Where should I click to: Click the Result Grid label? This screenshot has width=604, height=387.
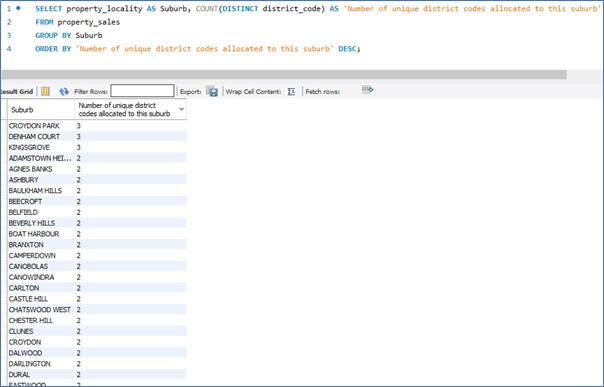[17, 92]
